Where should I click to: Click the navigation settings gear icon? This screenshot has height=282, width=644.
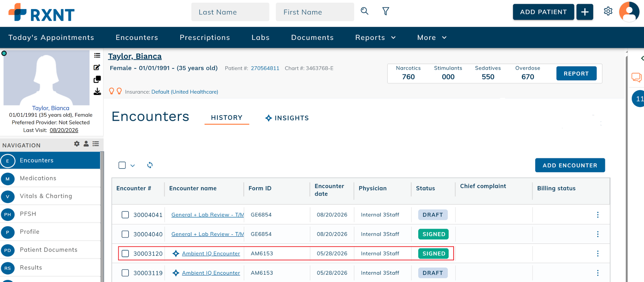click(77, 144)
